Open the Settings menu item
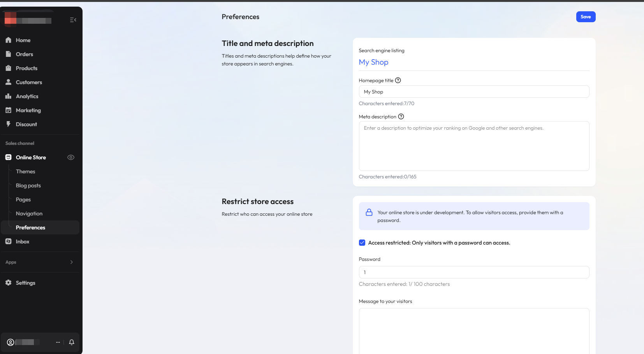Image resolution: width=644 pixels, height=354 pixels. 40,283
